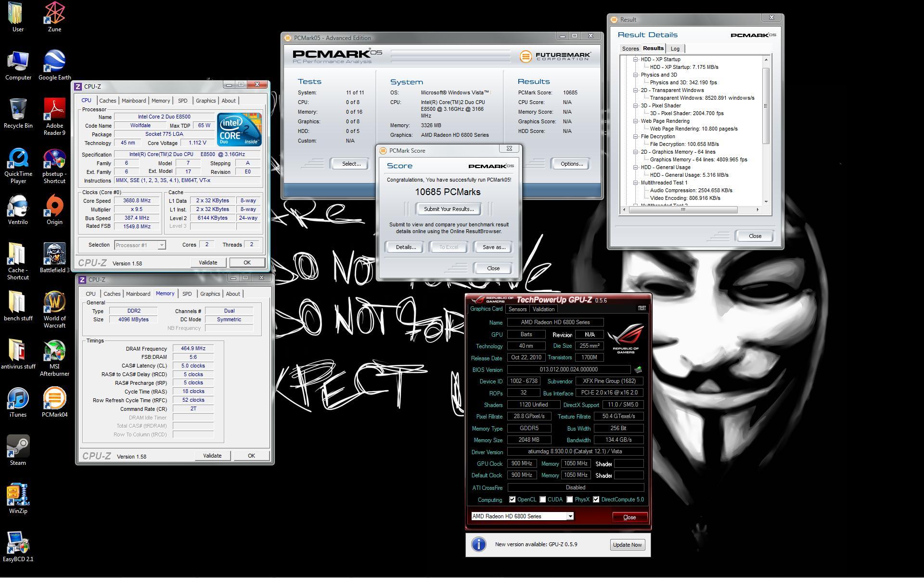This screenshot has width=924, height=578.
Task: Switch to Sensors tab in GPU-Z
Action: (517, 309)
